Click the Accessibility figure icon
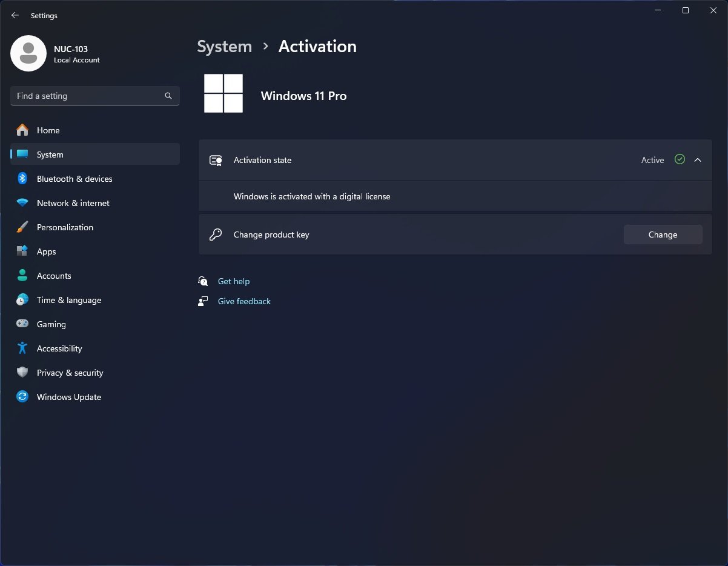This screenshot has height=566, width=728. click(x=22, y=348)
